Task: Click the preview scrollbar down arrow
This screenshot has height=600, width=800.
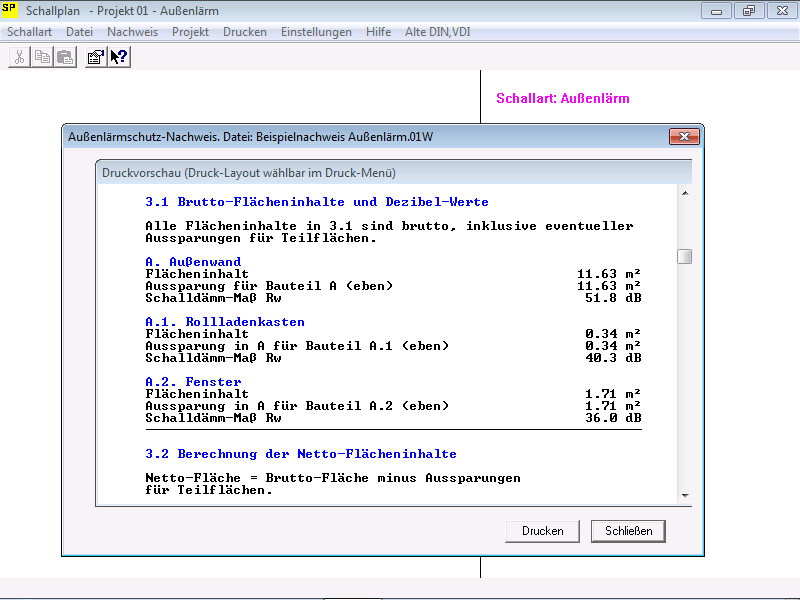Action: pyautogui.click(x=685, y=496)
